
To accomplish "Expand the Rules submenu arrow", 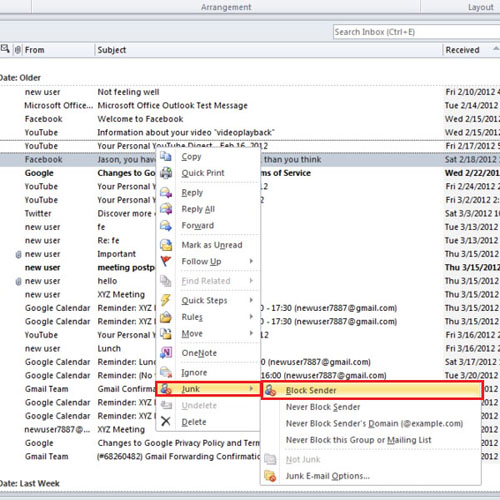I will (x=251, y=316).
